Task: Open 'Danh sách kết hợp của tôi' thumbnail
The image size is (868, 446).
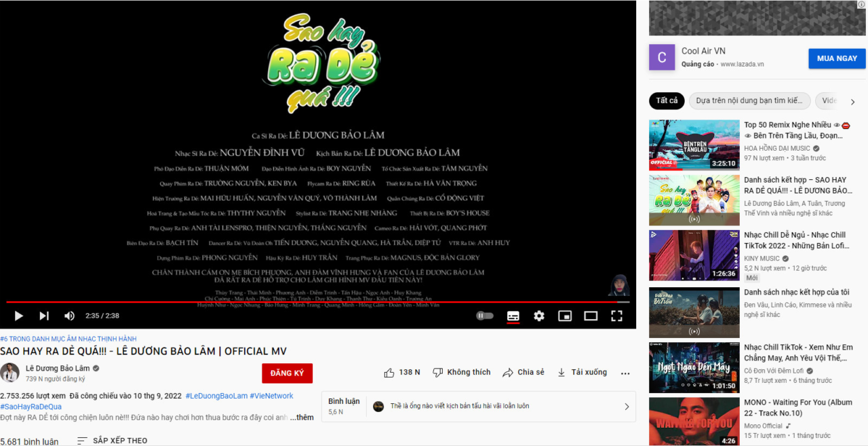Action: pyautogui.click(x=694, y=313)
